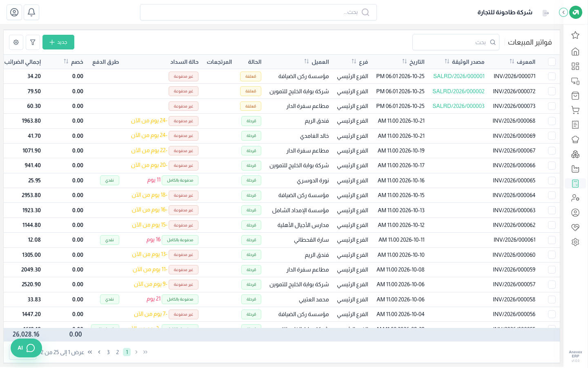Open the settings gear icon in sidebar

pyautogui.click(x=575, y=242)
